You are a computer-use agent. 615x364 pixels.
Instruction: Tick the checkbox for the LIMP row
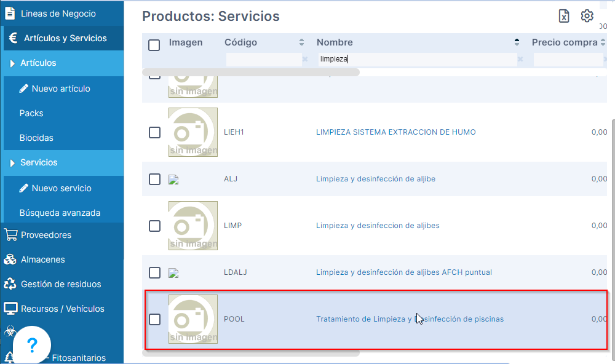click(154, 226)
